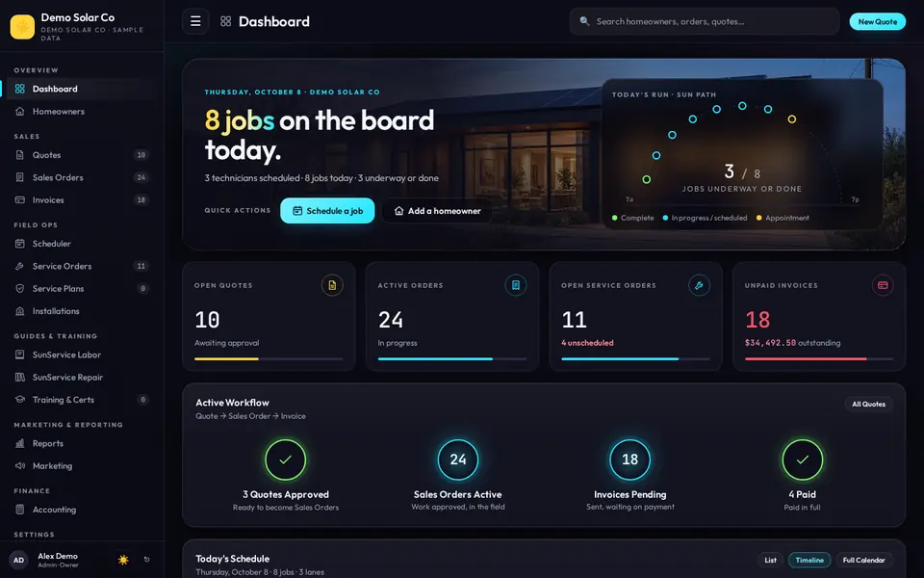
Task: Open Scheduler via its calendar icon
Action: (20, 243)
